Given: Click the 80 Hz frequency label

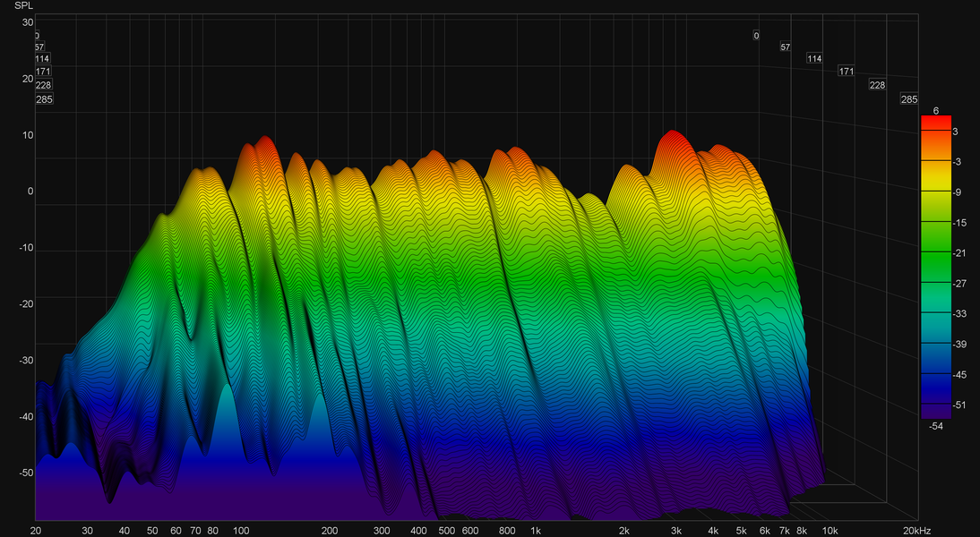Looking at the screenshot, I should point(213,531).
